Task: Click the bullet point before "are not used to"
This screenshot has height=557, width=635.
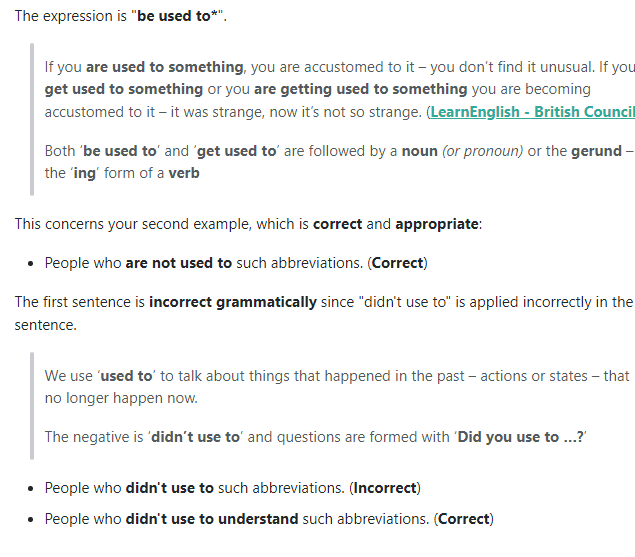Action: coord(31,264)
